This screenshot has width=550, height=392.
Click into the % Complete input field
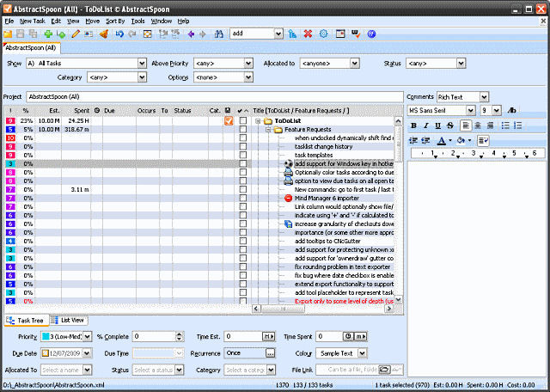[x=154, y=336]
